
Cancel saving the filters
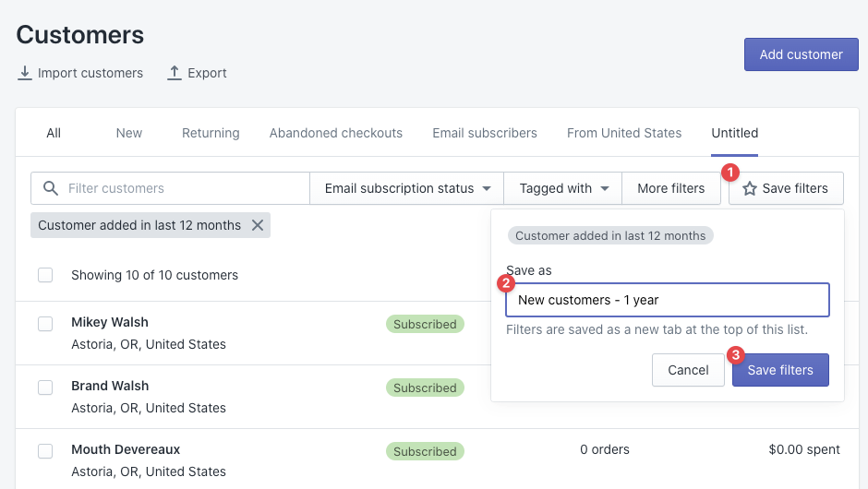point(688,370)
